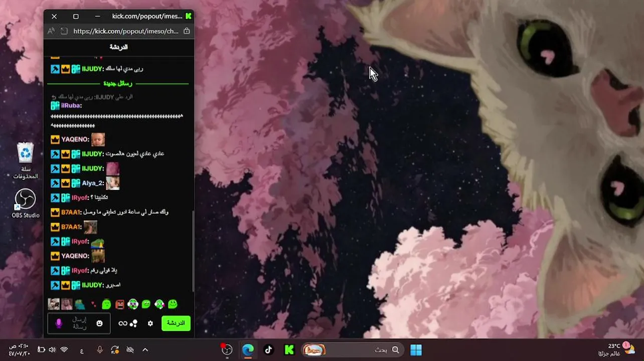Click the infinity symbol icon below chat
Viewport: 644px width, 361px height.
point(122,323)
